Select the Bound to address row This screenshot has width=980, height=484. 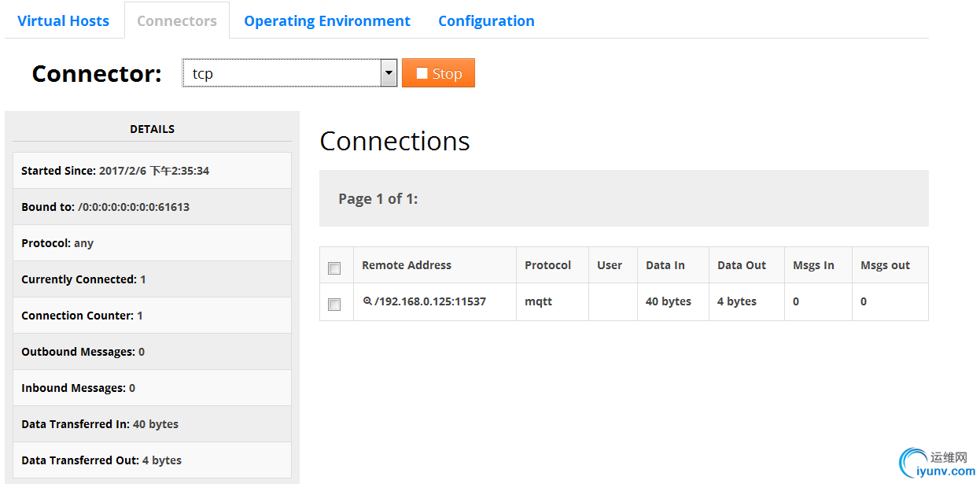click(x=153, y=207)
